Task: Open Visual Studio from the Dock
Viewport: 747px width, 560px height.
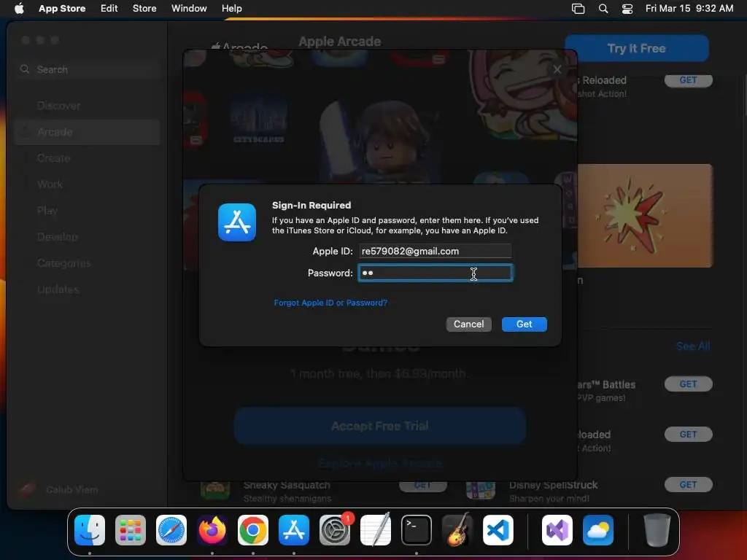Action: point(557,530)
